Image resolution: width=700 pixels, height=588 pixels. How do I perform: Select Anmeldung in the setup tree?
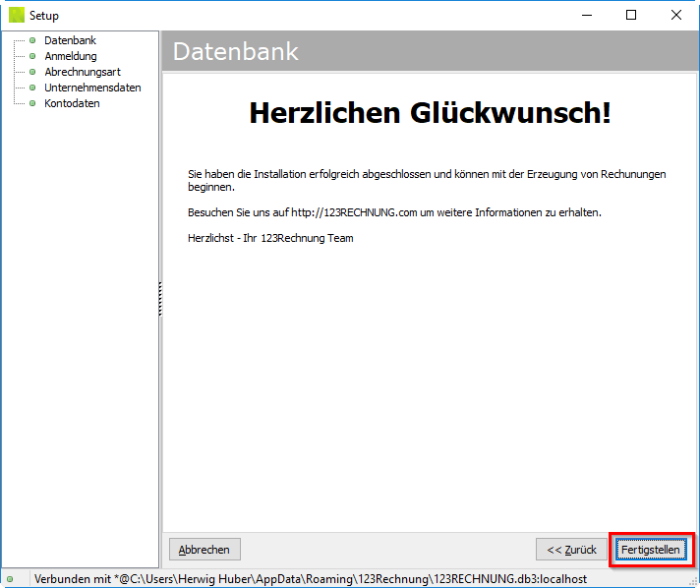coord(71,56)
